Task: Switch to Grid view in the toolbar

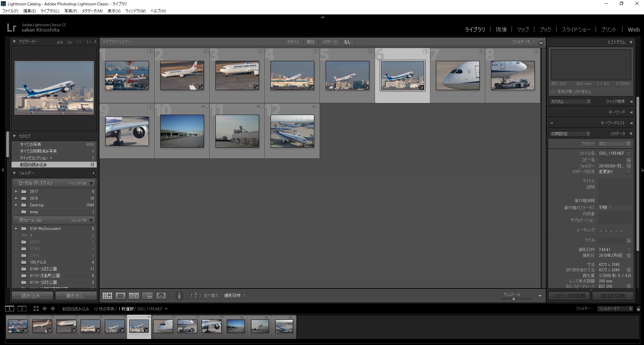Action: pos(107,296)
